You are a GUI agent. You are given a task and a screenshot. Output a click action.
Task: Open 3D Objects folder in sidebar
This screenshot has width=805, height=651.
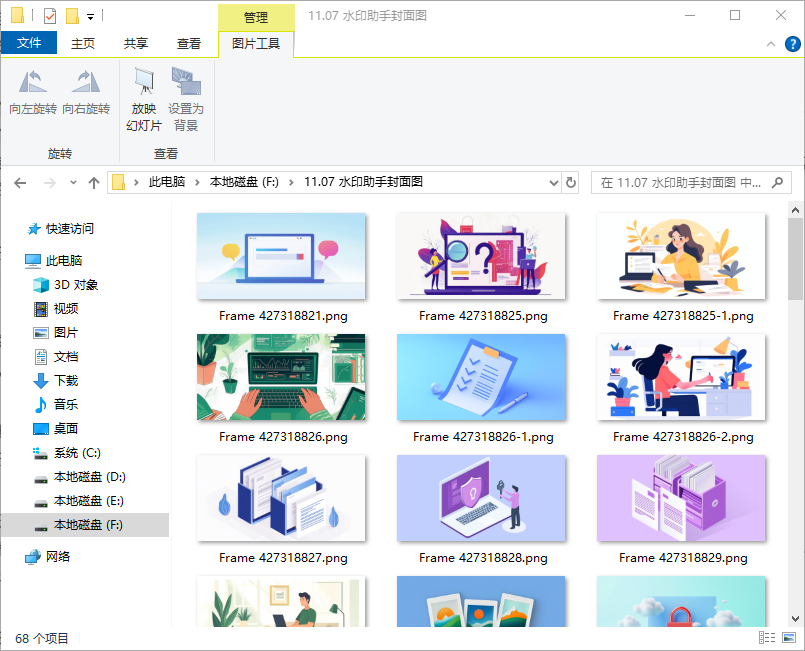click(x=66, y=285)
